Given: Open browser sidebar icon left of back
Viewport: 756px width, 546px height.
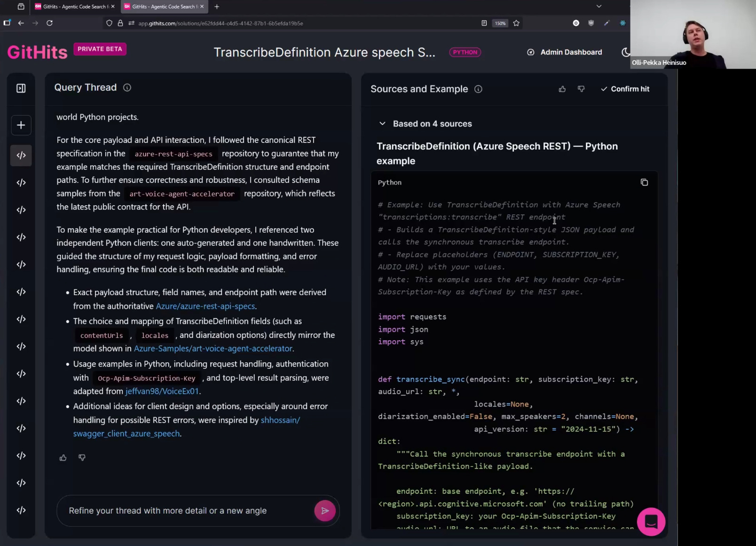Looking at the screenshot, I should (7, 23).
